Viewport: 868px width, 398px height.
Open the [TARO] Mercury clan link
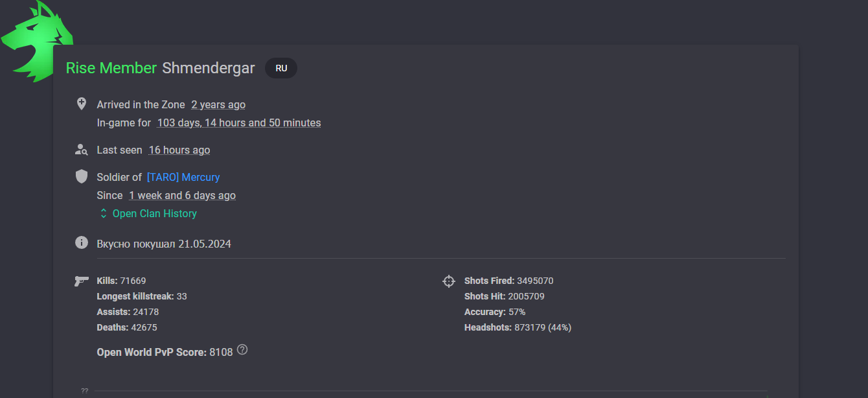click(183, 177)
